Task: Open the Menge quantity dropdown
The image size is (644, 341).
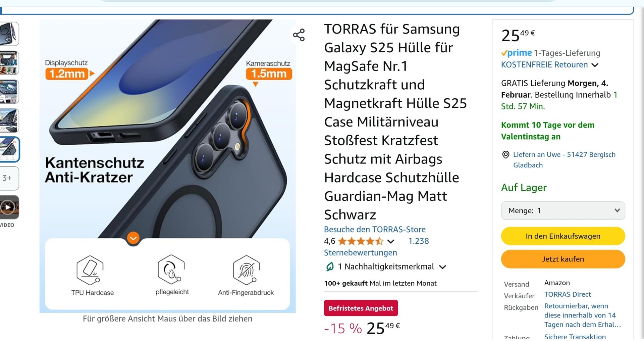Action: point(563,211)
